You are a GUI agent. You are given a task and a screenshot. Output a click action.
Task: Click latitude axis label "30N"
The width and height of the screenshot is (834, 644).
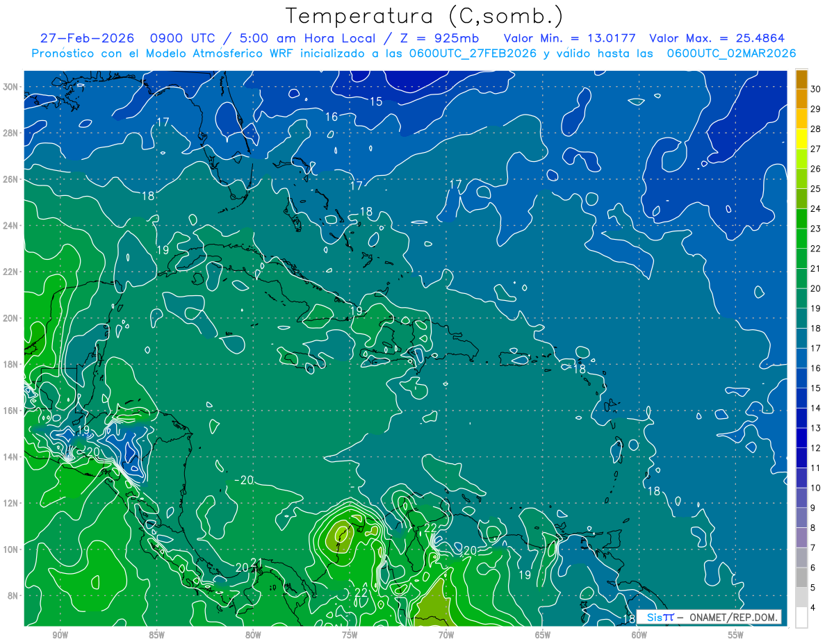pos(12,87)
